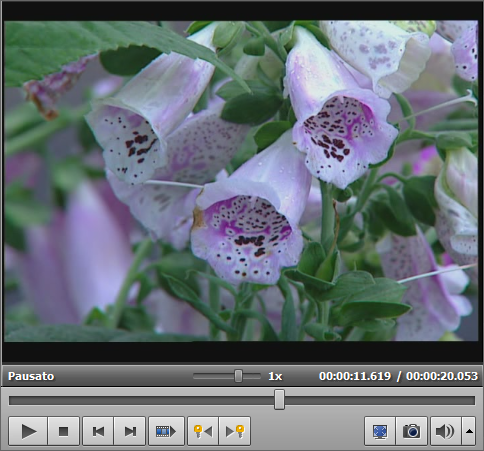This screenshot has width=484, height=451.
Task: Click the video preview of the foxglove flowers
Action: point(241,181)
